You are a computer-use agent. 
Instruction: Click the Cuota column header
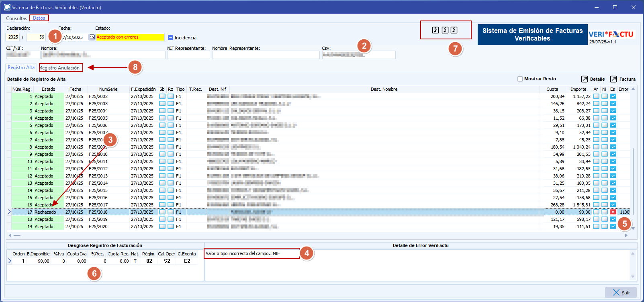(552, 89)
